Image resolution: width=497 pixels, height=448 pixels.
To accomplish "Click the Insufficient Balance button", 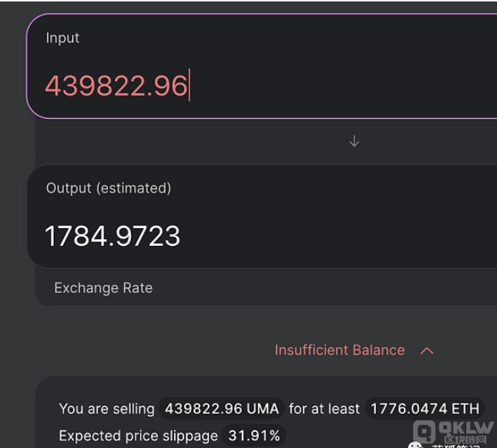I will click(354, 350).
